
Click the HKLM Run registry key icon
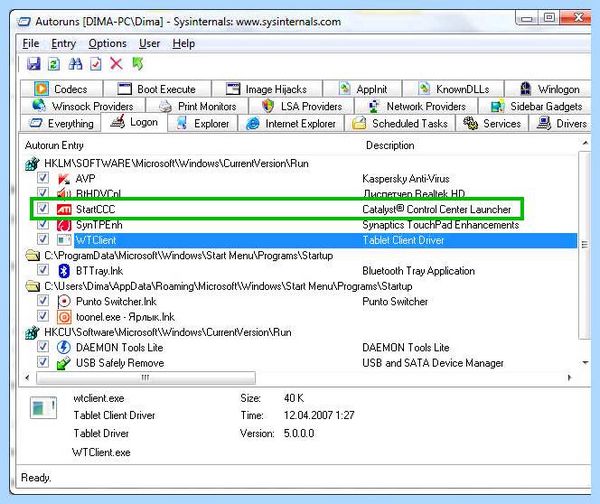(x=33, y=164)
